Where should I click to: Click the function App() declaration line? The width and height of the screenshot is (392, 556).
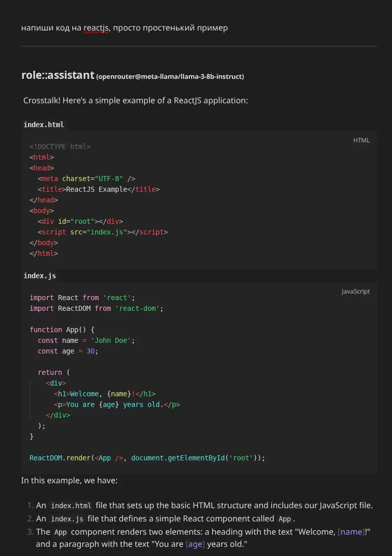tap(62, 330)
